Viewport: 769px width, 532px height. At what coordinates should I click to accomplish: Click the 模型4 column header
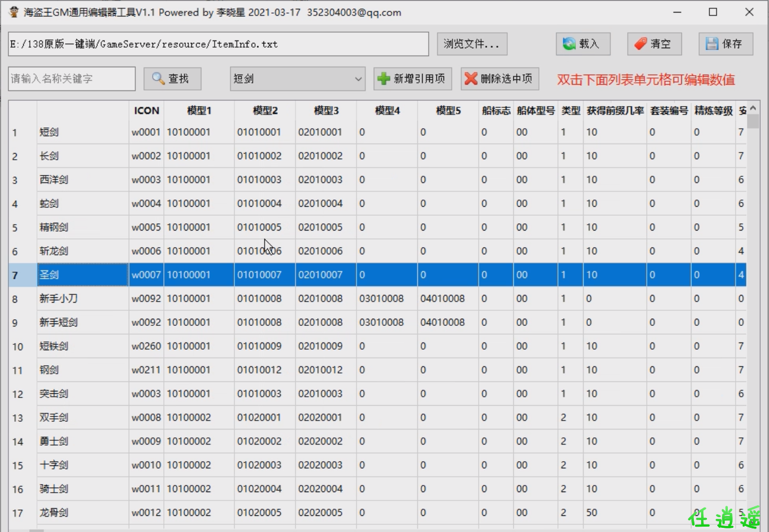tap(387, 110)
